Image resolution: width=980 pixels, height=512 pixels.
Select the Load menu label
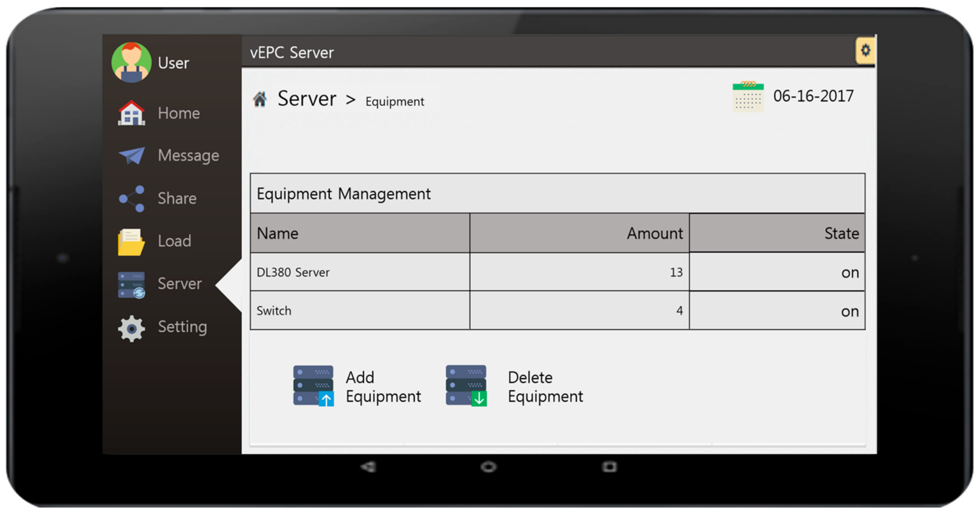click(174, 241)
